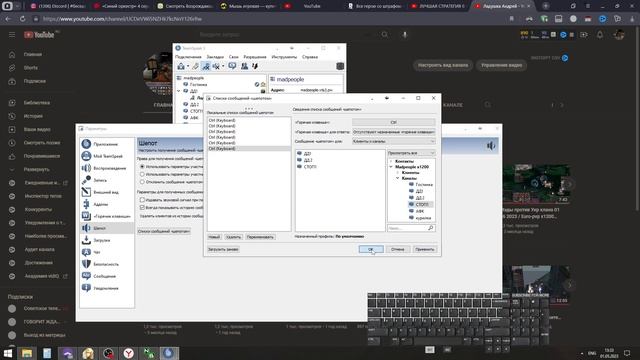Open dropdown arrow beside TeamSpeak connect icon
This screenshot has height=360, width=640.
188,67
